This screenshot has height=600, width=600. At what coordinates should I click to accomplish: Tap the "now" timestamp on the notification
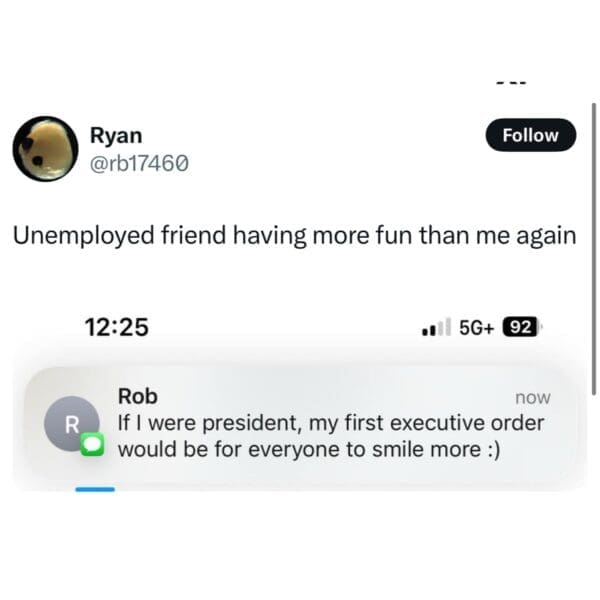[533, 398]
